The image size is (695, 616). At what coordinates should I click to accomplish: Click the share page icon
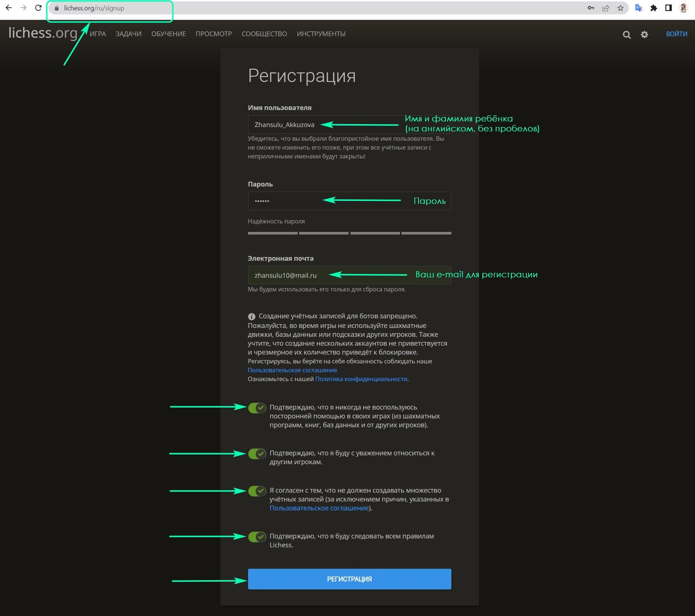(606, 8)
